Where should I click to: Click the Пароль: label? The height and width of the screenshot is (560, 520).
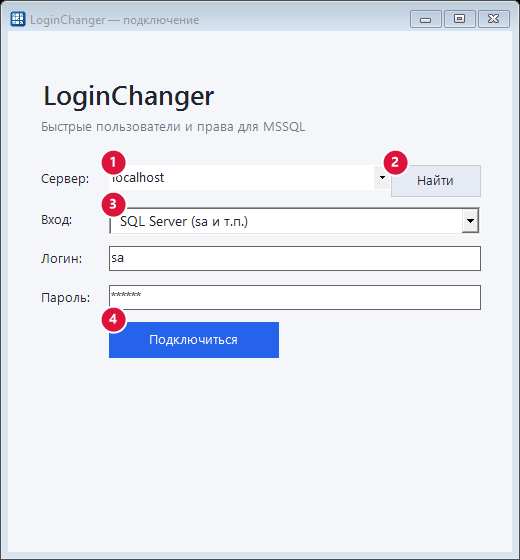click(x=66, y=298)
